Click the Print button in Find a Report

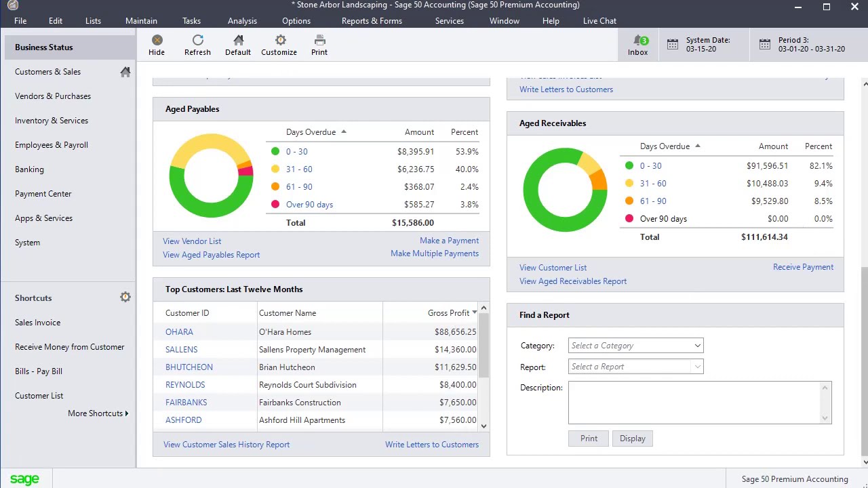[x=589, y=439]
